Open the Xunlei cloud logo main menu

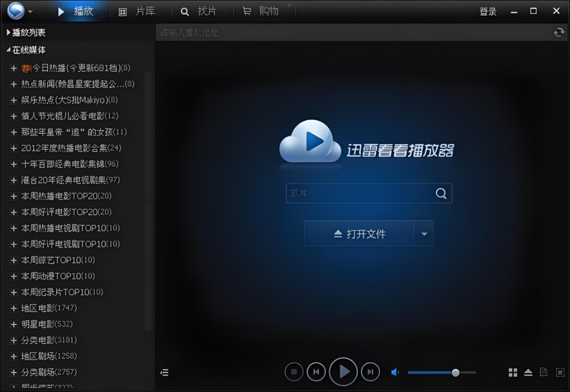tap(16, 11)
